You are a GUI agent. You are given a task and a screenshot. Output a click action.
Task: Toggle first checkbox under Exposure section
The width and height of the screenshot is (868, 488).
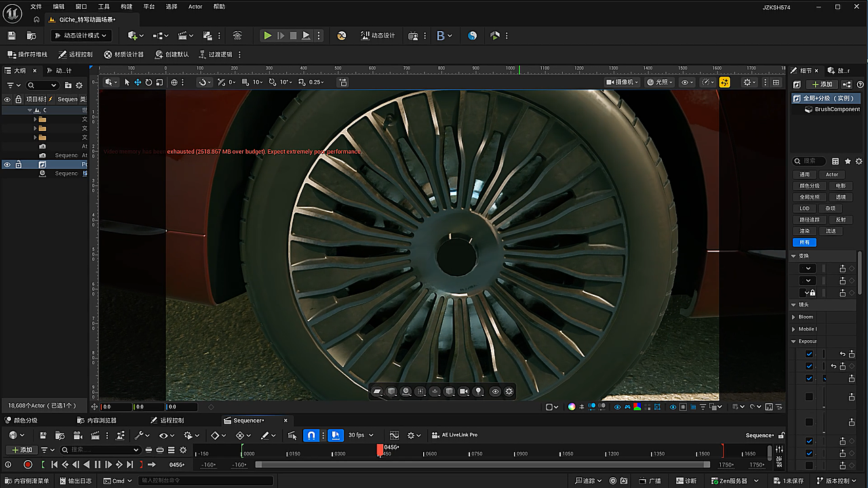pyautogui.click(x=809, y=354)
